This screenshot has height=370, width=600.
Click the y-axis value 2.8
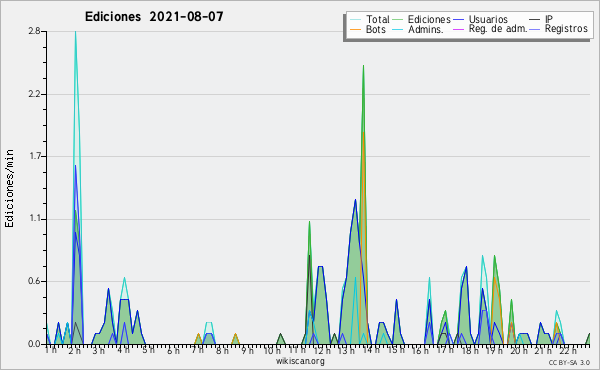pos(35,31)
